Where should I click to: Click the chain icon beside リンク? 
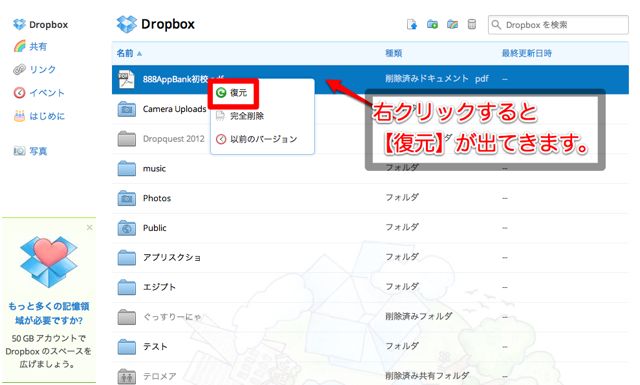(x=19, y=69)
